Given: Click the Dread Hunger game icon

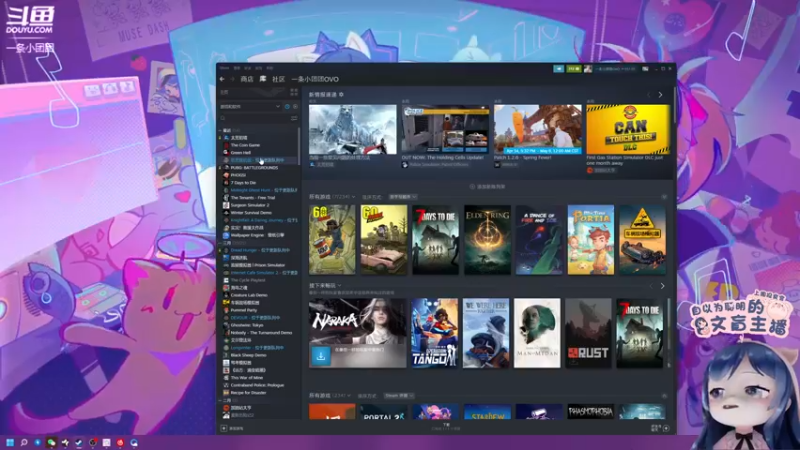Looking at the screenshot, I should pos(226,250).
